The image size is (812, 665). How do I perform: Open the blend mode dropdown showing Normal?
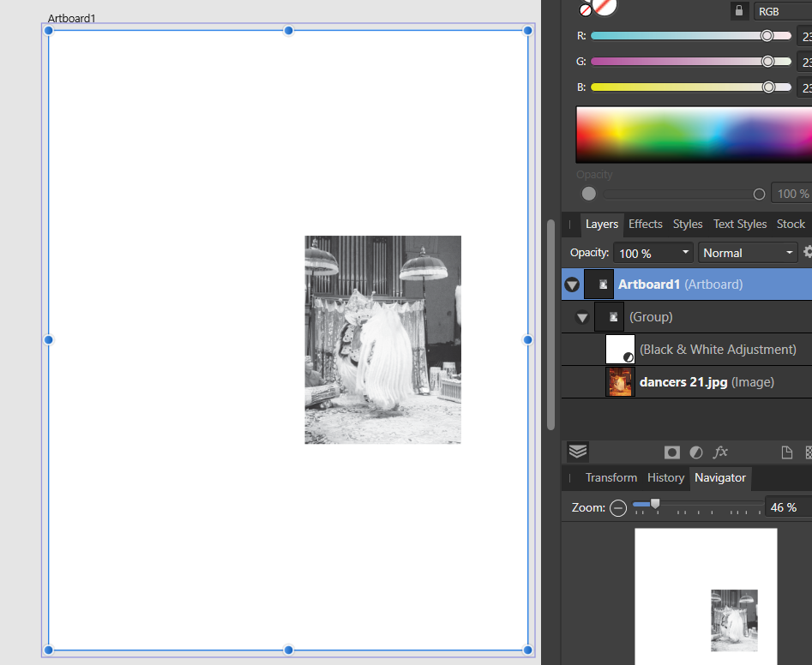[x=747, y=252]
